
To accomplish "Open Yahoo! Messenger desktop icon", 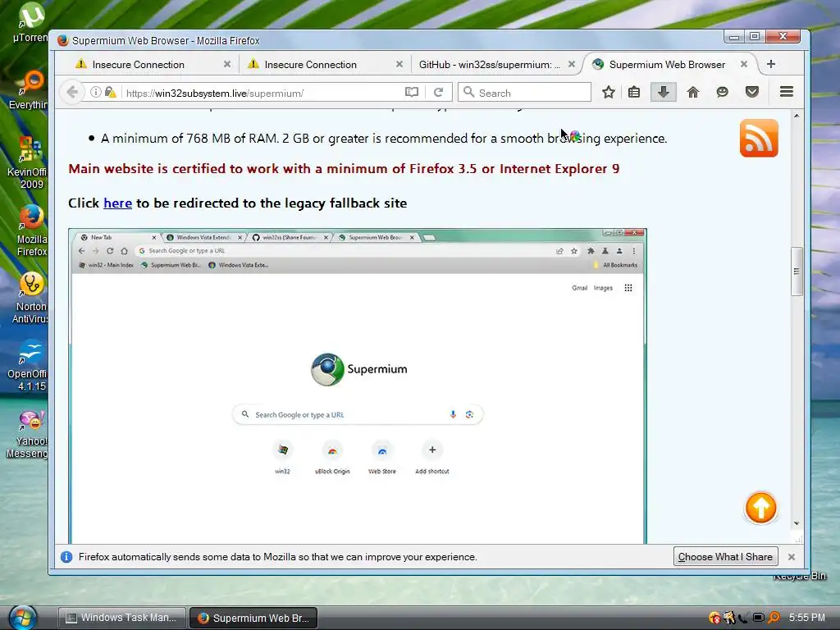I will 28,434.
